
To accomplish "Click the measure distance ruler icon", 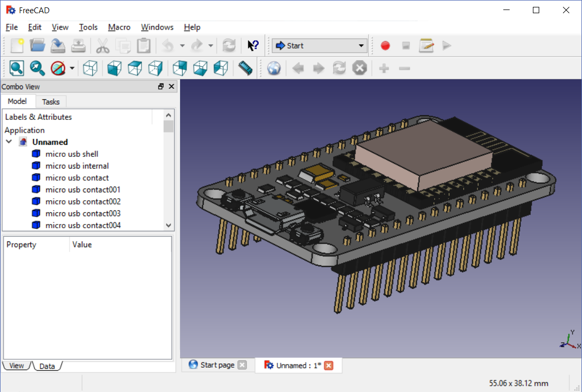I will point(246,68).
